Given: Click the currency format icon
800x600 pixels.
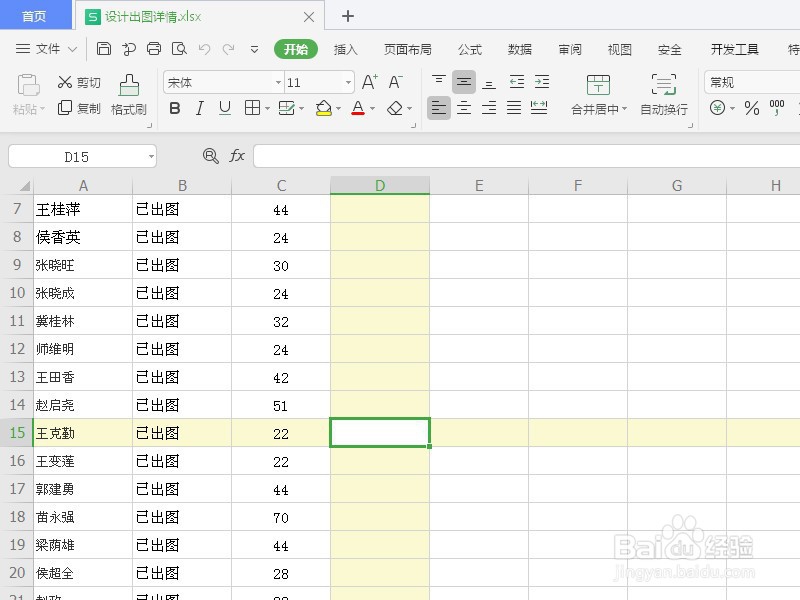Looking at the screenshot, I should [x=717, y=108].
